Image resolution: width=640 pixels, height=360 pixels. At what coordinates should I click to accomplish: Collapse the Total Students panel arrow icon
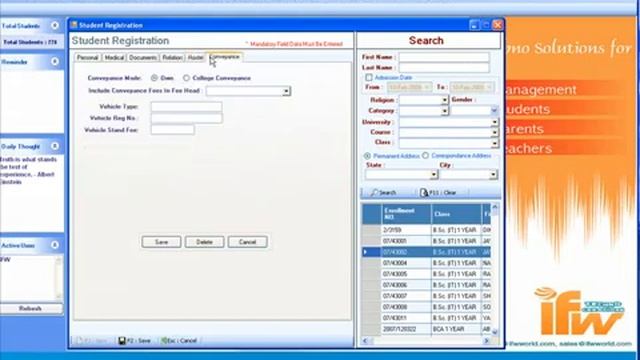tap(55, 26)
